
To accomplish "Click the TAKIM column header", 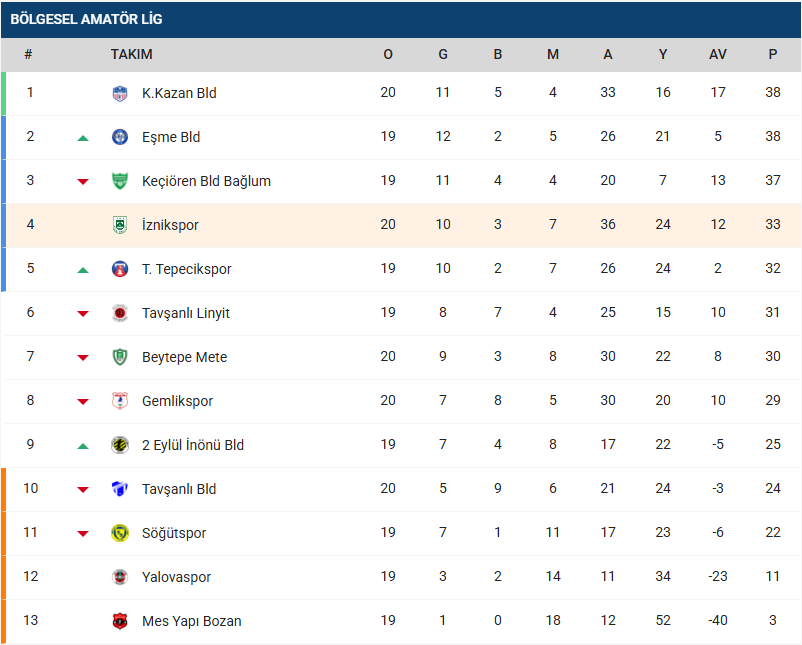I will click(x=131, y=54).
